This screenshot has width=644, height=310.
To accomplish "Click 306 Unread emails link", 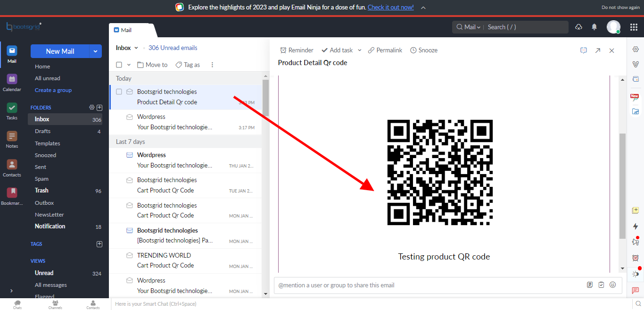I will pos(173,48).
